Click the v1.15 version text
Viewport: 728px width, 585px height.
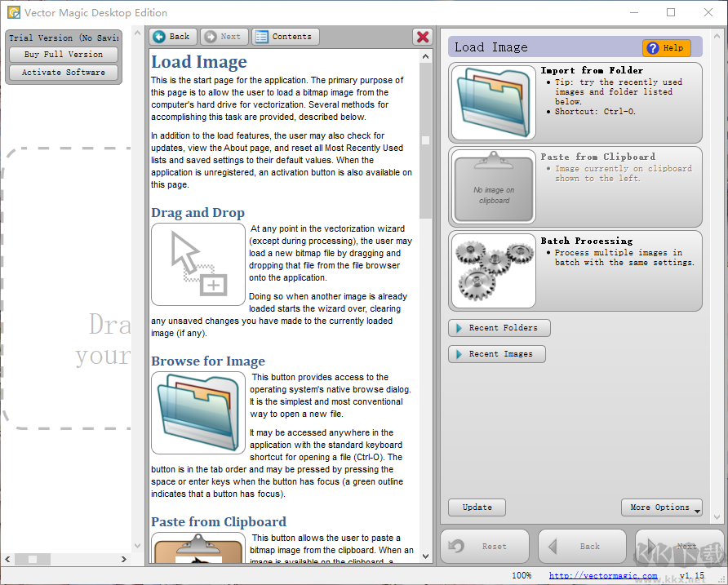692,576
